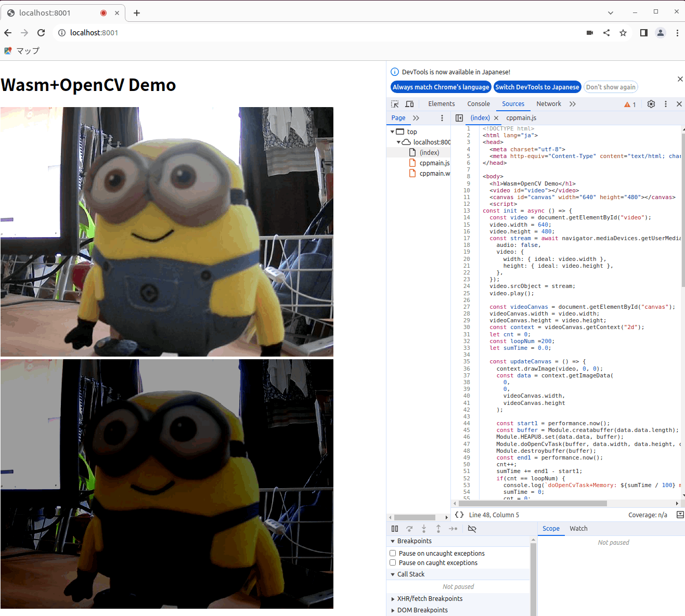Close the DevTools panel
The height and width of the screenshot is (616, 685).
point(679,104)
